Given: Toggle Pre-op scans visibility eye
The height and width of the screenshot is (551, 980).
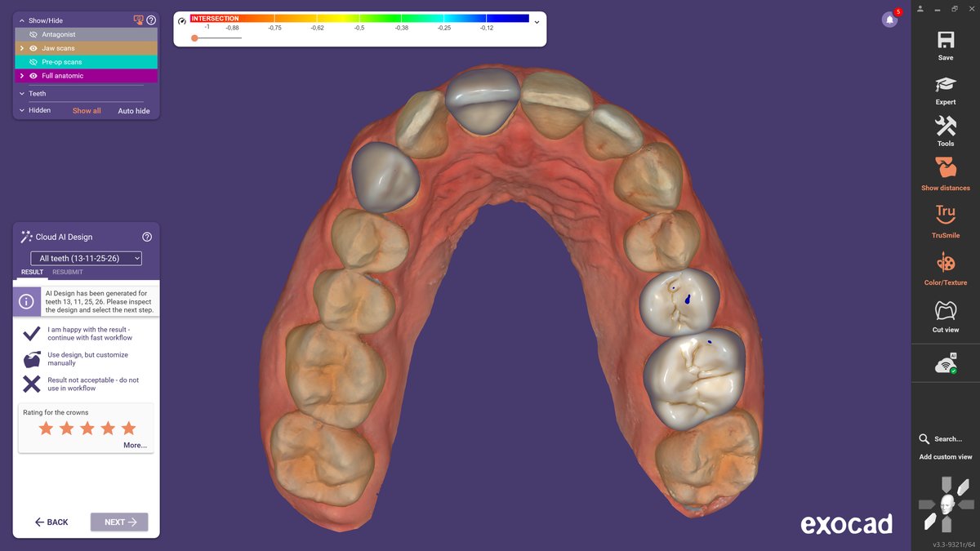Looking at the screenshot, I should point(33,62).
